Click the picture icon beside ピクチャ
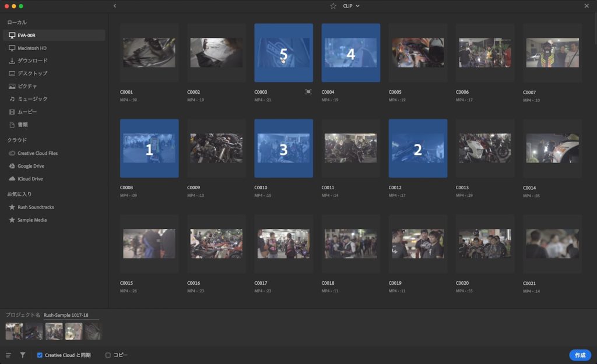597x364 pixels. tap(12, 86)
